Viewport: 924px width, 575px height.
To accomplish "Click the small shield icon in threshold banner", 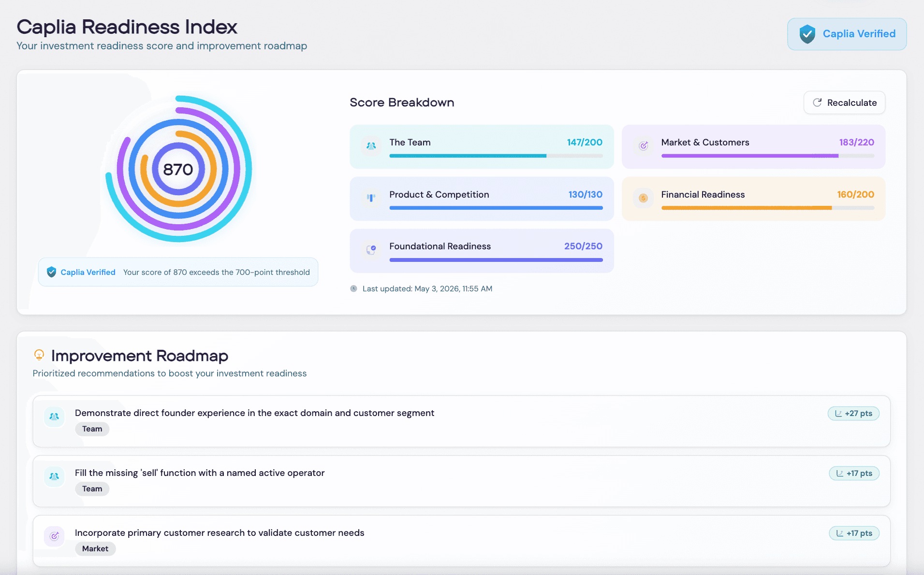I will tap(51, 272).
